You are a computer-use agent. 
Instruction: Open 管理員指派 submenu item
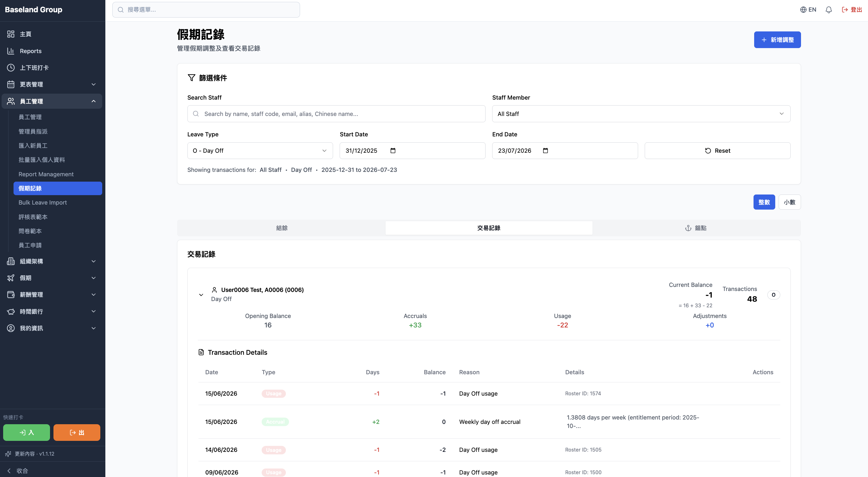58,131
